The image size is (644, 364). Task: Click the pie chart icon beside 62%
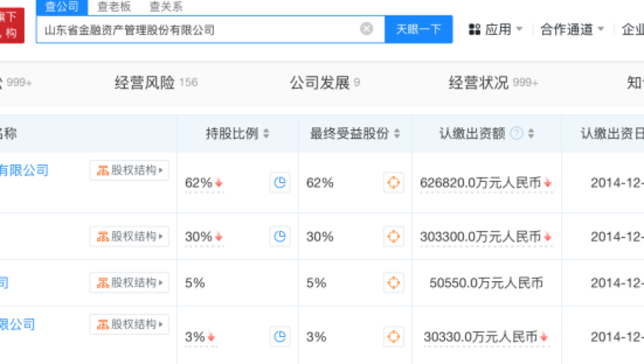click(x=279, y=183)
